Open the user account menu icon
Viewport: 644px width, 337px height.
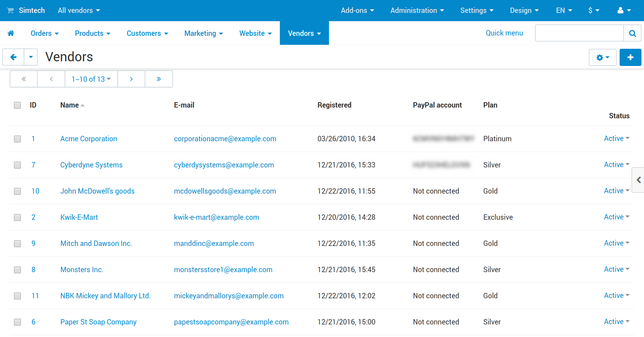[x=624, y=10]
